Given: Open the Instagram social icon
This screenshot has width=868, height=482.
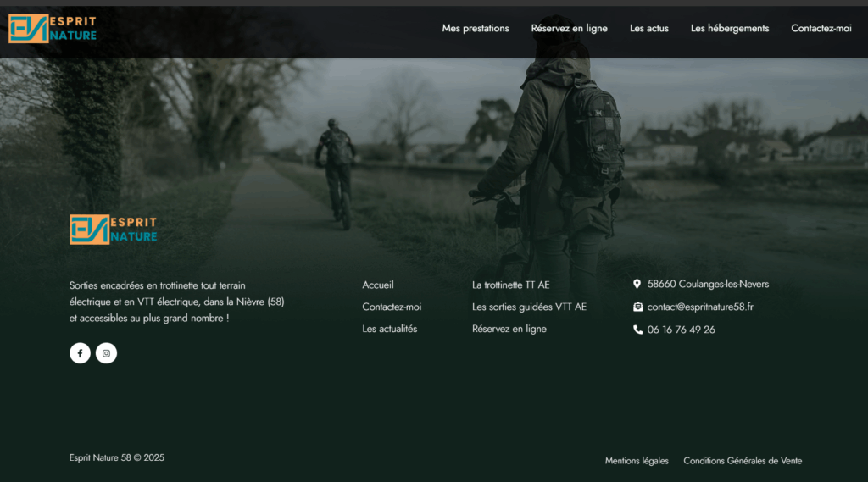Looking at the screenshot, I should tap(106, 353).
